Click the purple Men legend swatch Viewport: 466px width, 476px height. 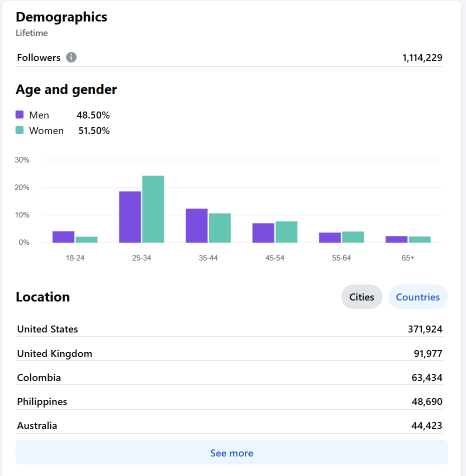(20, 115)
